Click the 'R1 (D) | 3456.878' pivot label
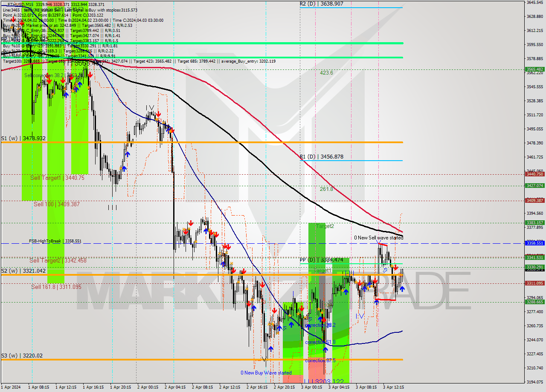Image resolution: width=546 pixels, height=392 pixels. point(321,157)
